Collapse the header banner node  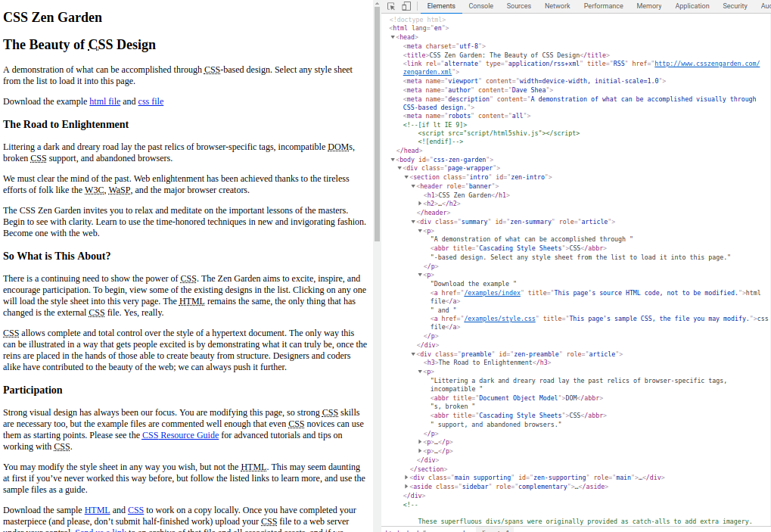point(414,186)
